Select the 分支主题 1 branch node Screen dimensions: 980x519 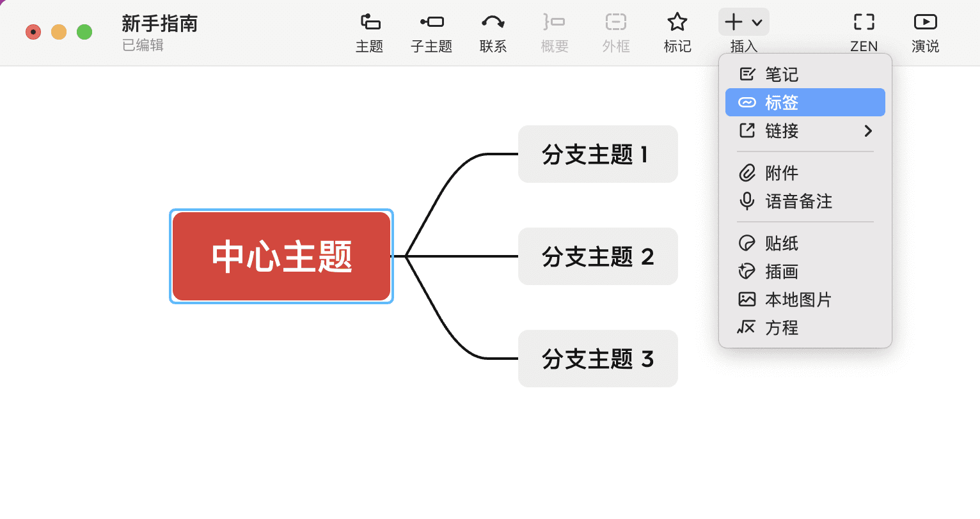pos(598,154)
